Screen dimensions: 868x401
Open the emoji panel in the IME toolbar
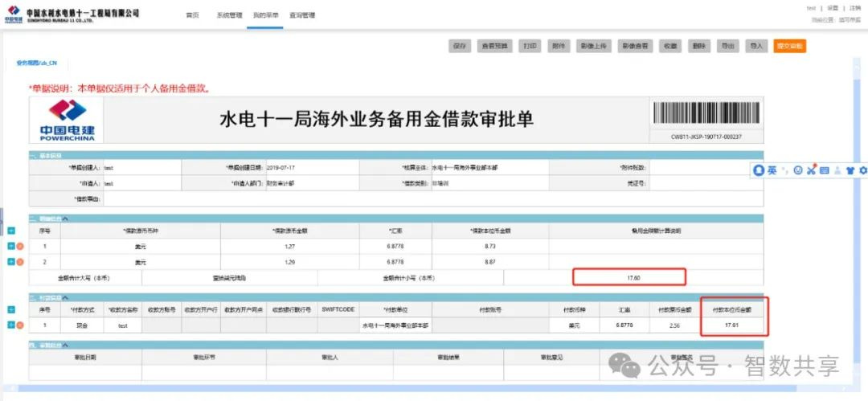(798, 170)
